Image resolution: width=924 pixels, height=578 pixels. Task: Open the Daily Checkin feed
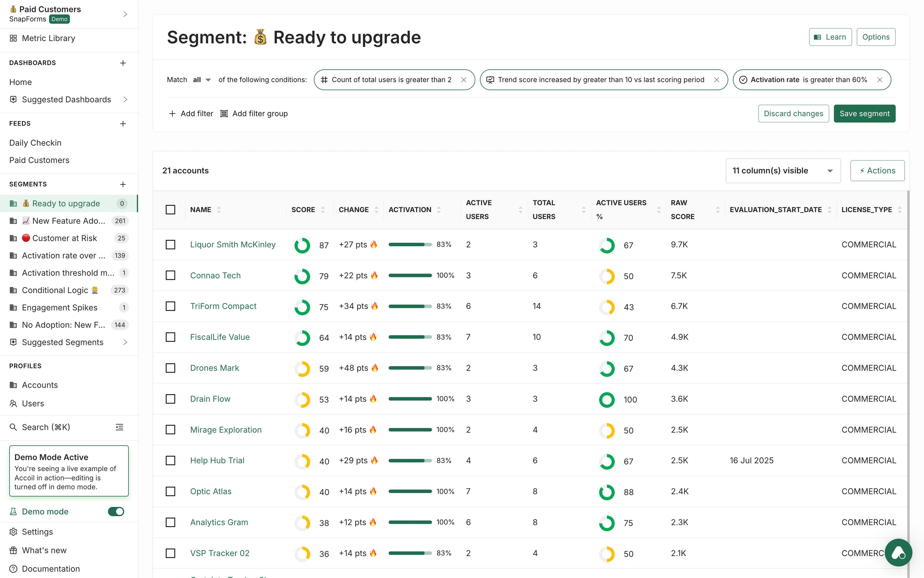pos(35,142)
